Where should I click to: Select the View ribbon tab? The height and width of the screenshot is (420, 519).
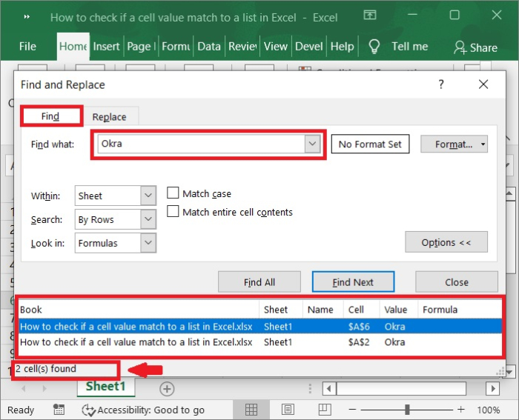point(275,47)
